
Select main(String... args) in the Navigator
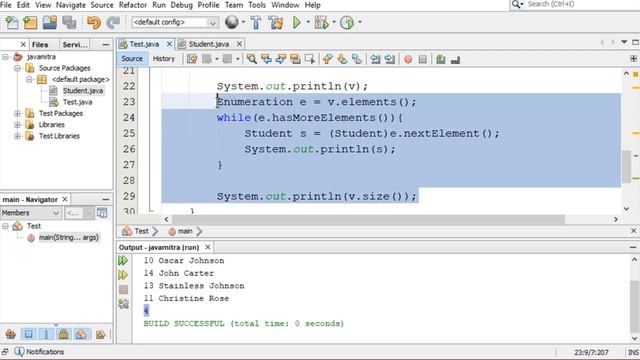point(69,237)
